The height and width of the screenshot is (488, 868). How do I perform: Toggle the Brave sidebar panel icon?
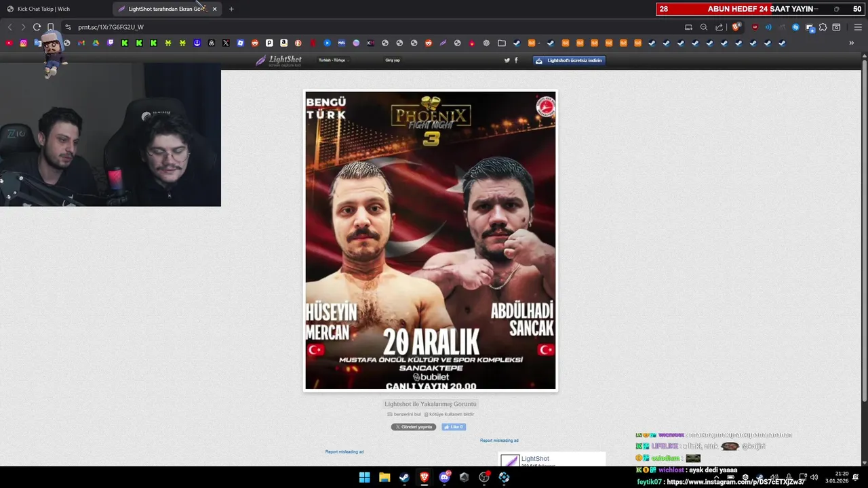(837, 27)
